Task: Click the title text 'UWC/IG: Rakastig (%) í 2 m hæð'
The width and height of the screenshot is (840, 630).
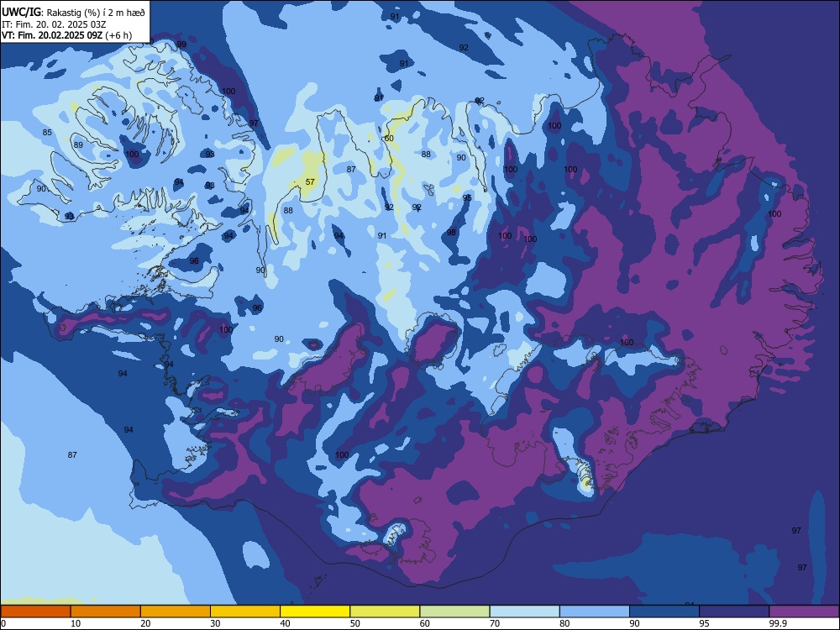Action: click(x=73, y=12)
